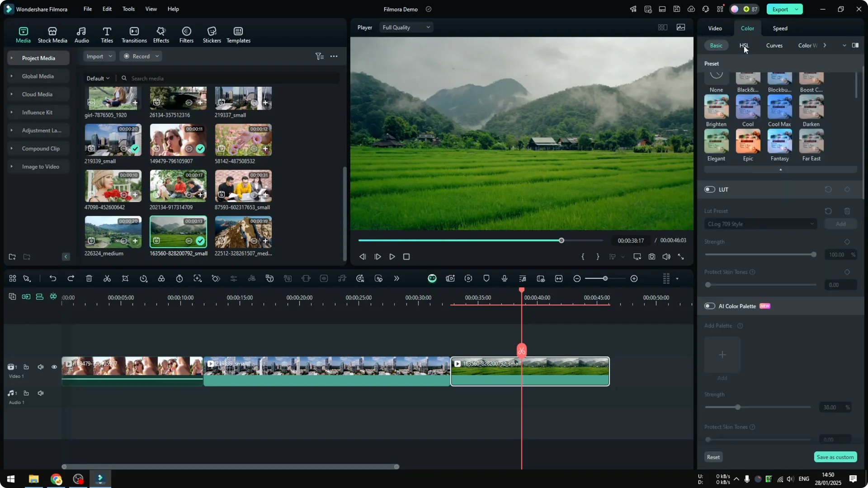The image size is (868, 488).
Task: Open the Stickers panel
Action: coord(212,34)
